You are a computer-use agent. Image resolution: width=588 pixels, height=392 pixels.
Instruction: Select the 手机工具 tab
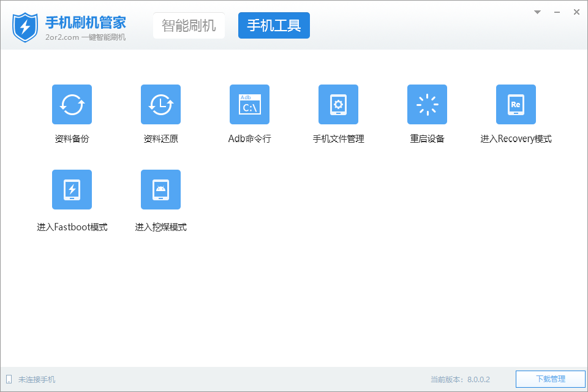tap(274, 26)
